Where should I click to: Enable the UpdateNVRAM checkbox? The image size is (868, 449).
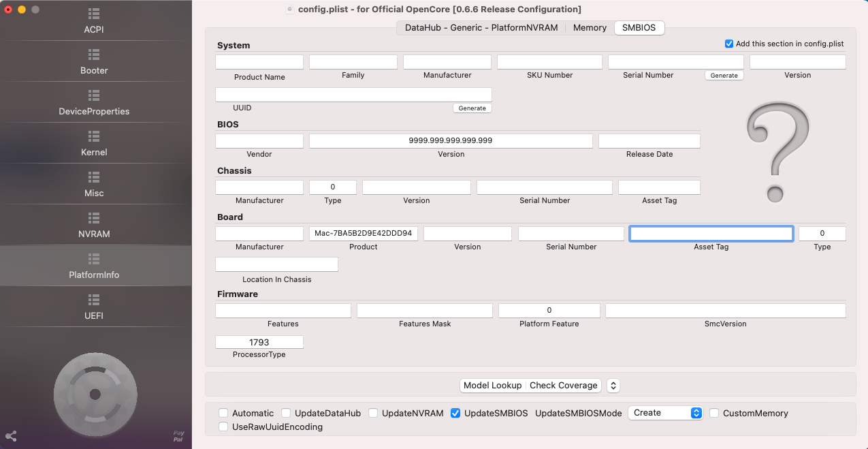pos(373,413)
